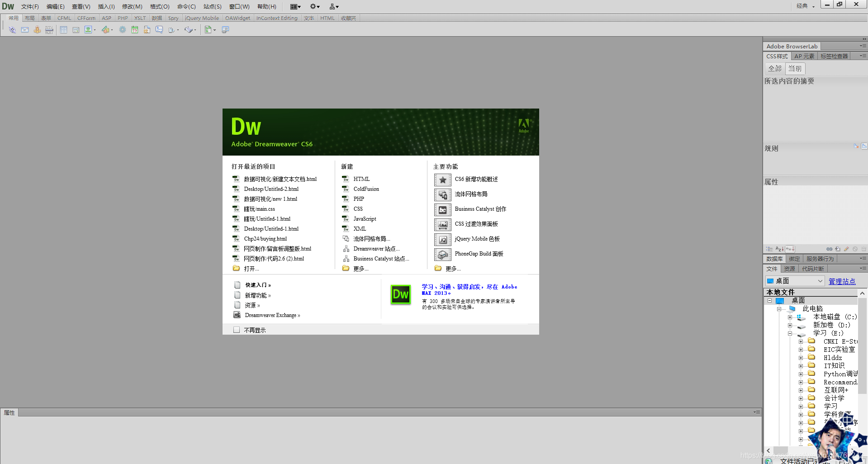Insert a hyperlink from the toolbar
This screenshot has height=464, width=868.
(12, 30)
